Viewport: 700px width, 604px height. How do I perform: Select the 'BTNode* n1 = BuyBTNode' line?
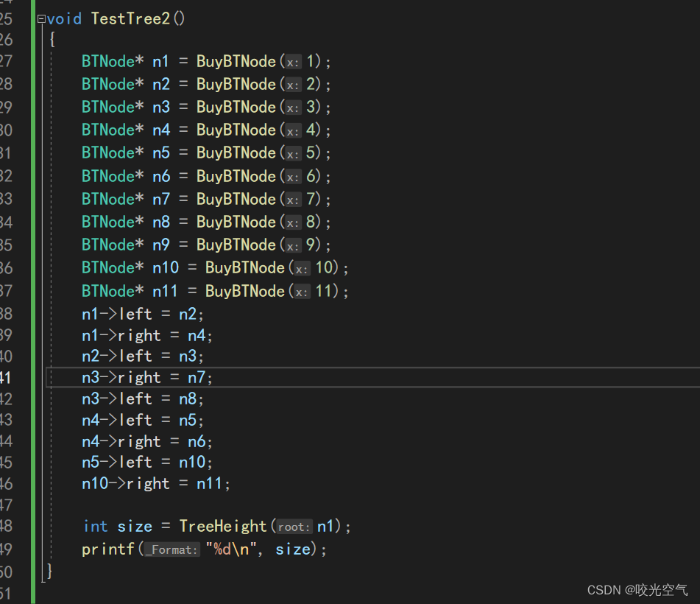(x=206, y=61)
